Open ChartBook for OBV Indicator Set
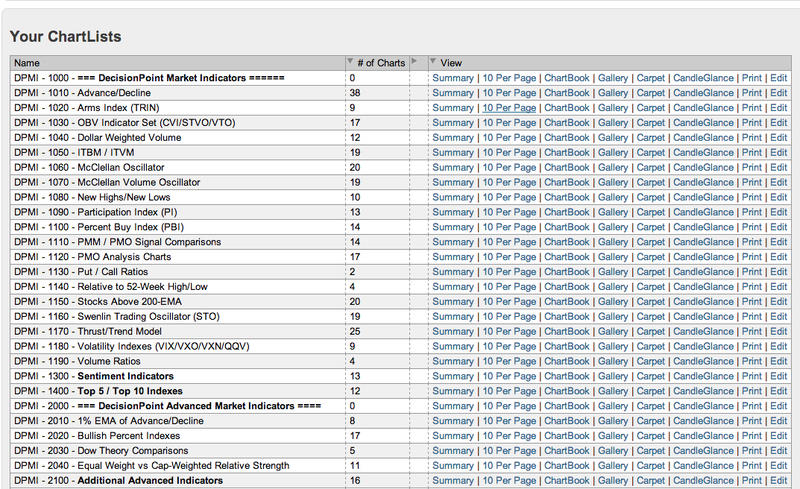 [x=567, y=123]
